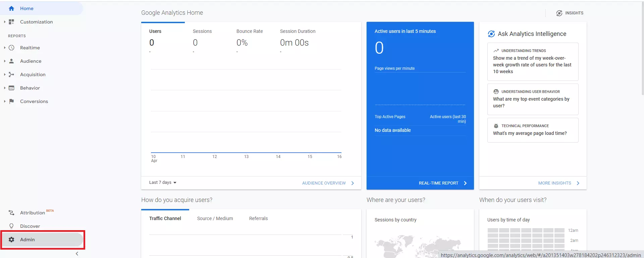Click the Home icon in sidebar

(x=11, y=8)
